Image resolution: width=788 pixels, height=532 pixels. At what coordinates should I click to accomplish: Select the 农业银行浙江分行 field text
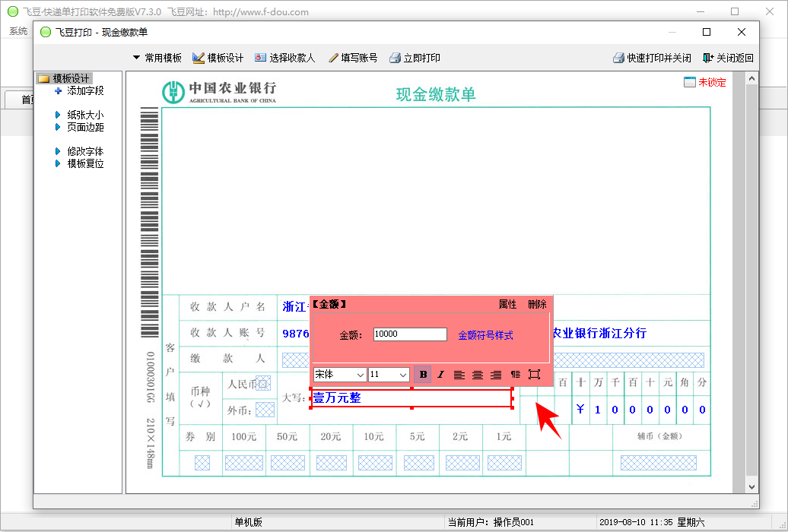599,333
